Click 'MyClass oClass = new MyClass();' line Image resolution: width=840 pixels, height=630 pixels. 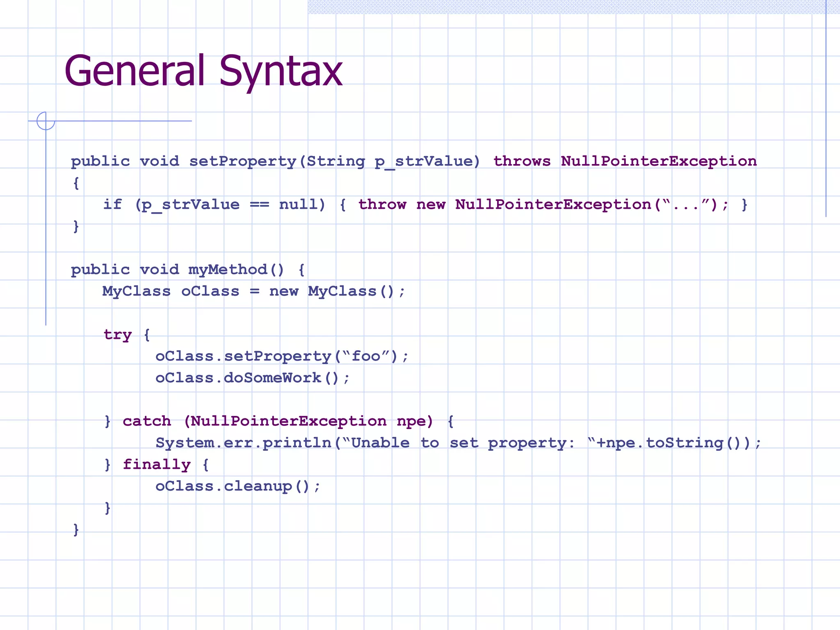(x=254, y=291)
